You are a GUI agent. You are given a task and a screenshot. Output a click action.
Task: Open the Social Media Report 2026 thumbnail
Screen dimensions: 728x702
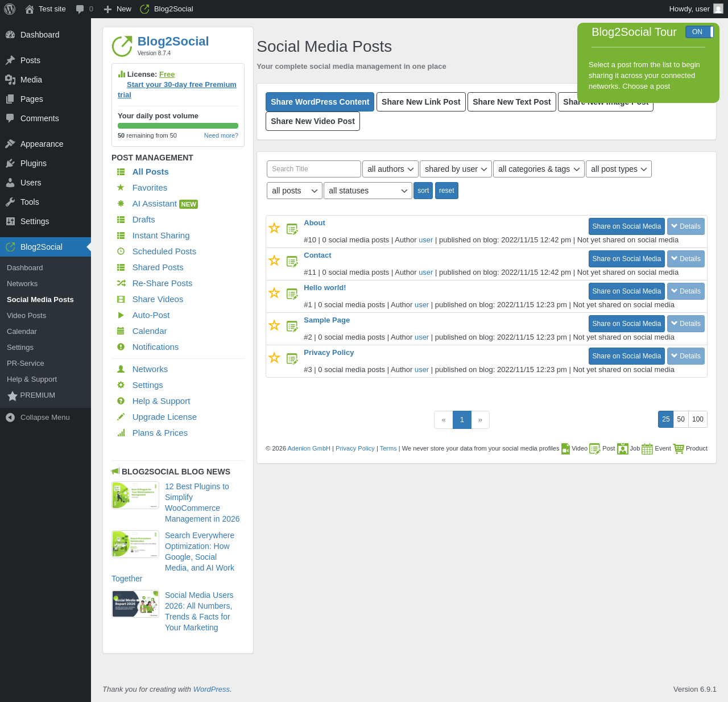coord(135,604)
